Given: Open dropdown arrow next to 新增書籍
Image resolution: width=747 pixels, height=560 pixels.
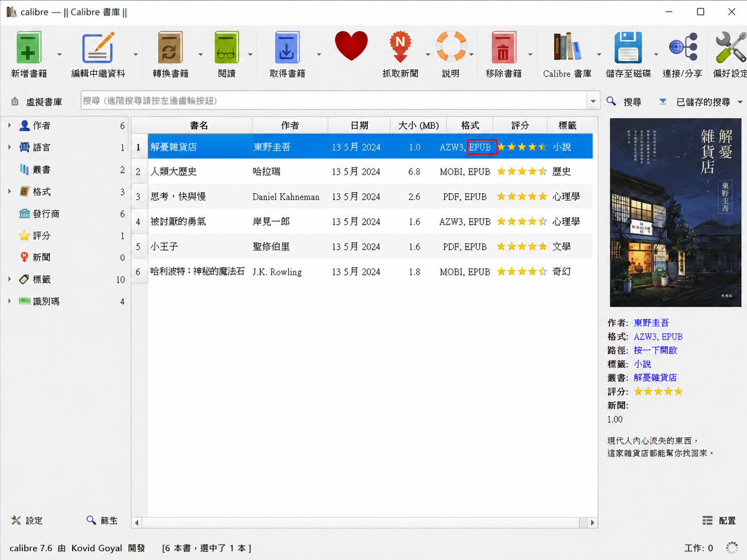Looking at the screenshot, I should tap(59, 54).
